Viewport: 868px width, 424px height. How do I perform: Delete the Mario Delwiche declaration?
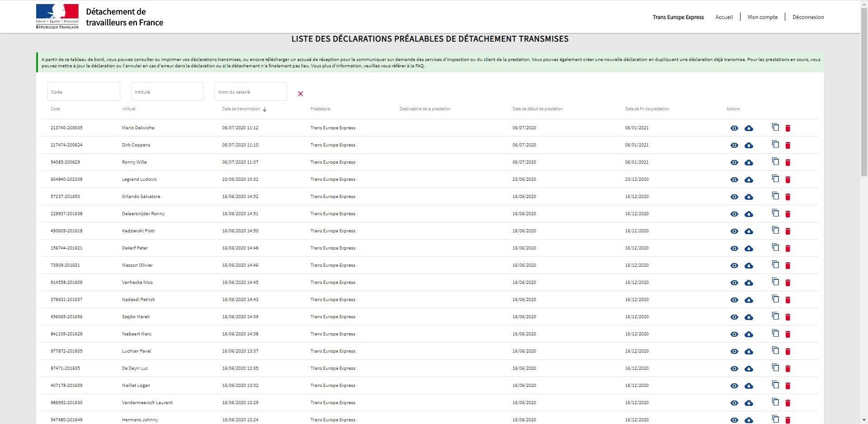click(x=788, y=128)
